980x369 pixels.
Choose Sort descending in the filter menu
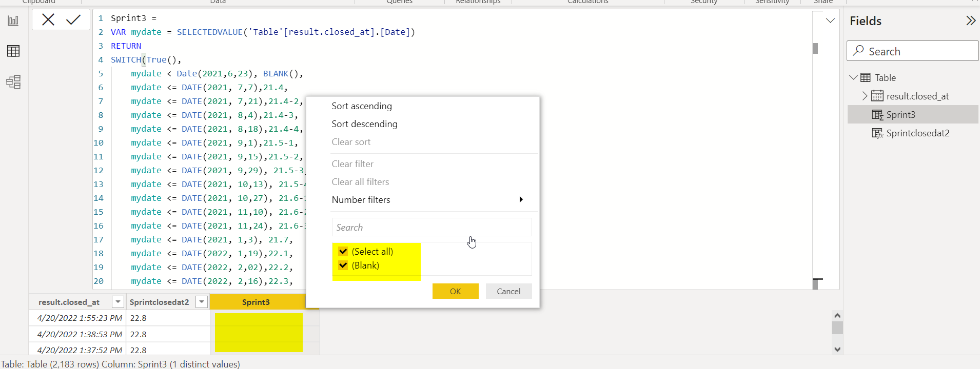(x=364, y=124)
